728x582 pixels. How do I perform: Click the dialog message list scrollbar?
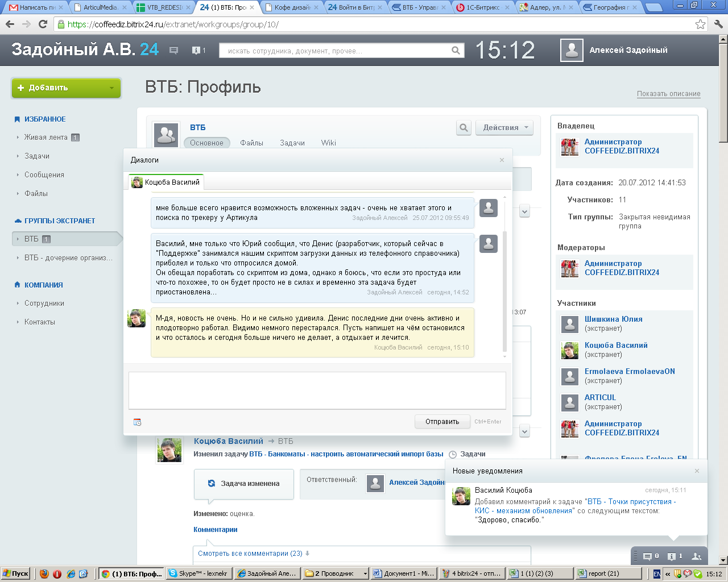pos(504,293)
